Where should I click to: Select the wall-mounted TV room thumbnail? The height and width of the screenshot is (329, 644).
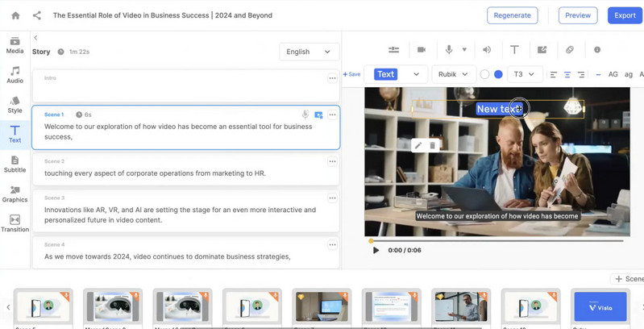(x=322, y=306)
